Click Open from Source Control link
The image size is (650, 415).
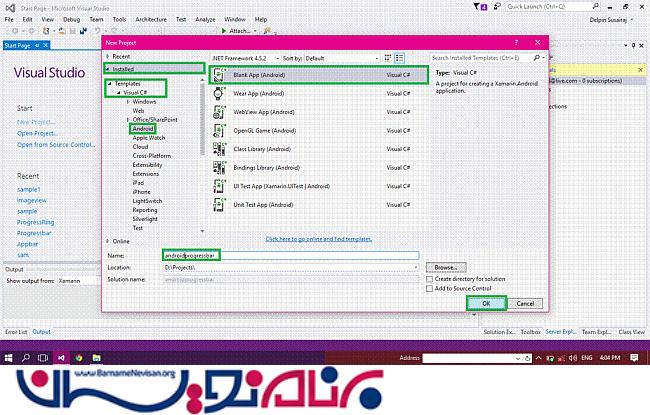point(56,145)
